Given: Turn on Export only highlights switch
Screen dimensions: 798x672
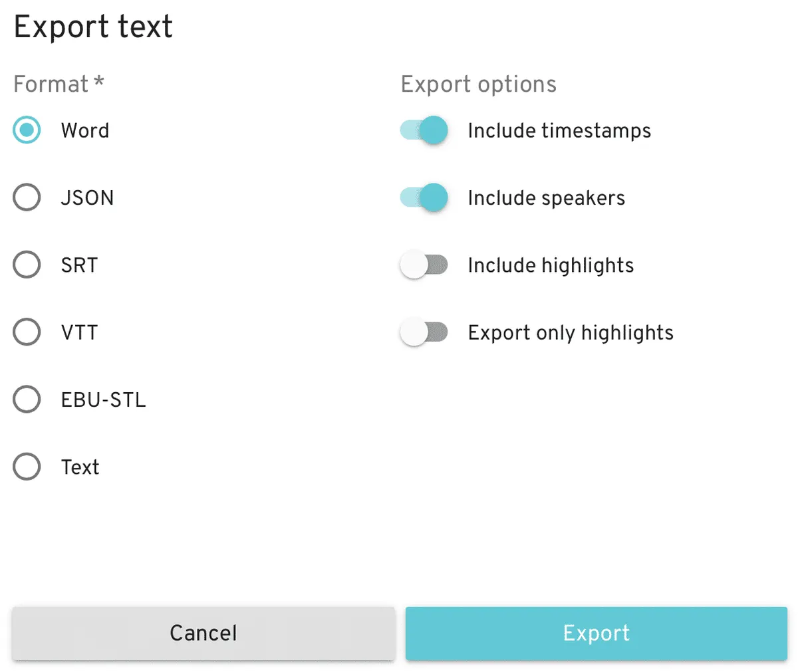Looking at the screenshot, I should coord(424,332).
